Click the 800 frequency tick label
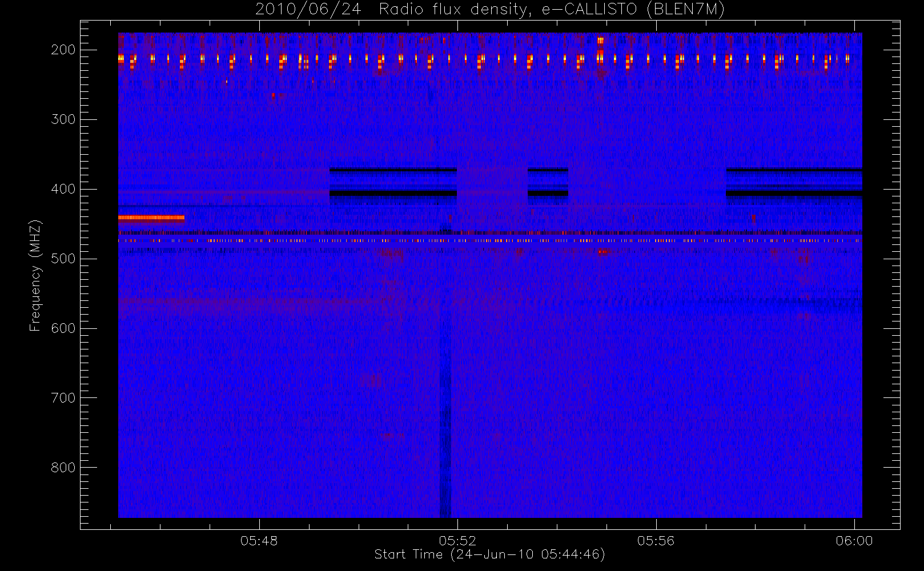 click(x=63, y=468)
